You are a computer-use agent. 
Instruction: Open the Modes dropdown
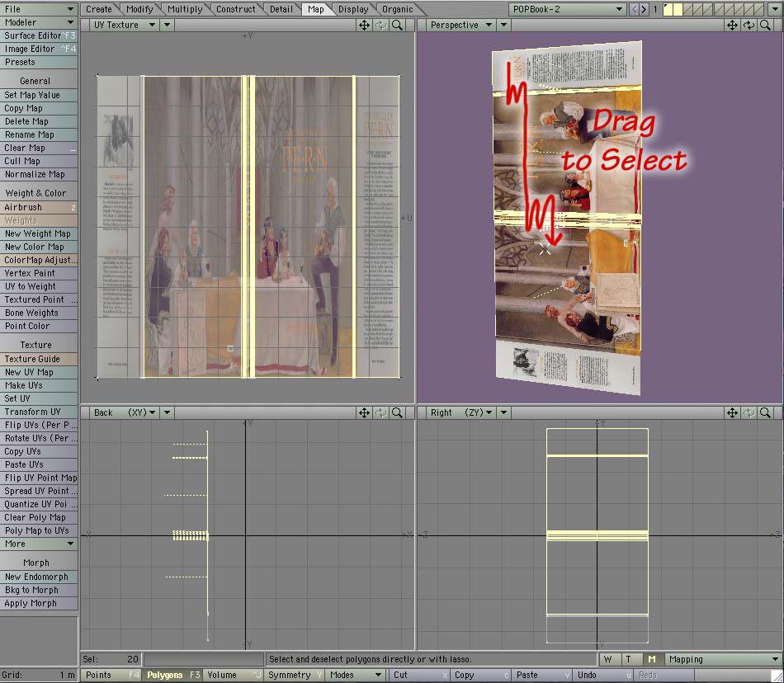[x=356, y=675]
